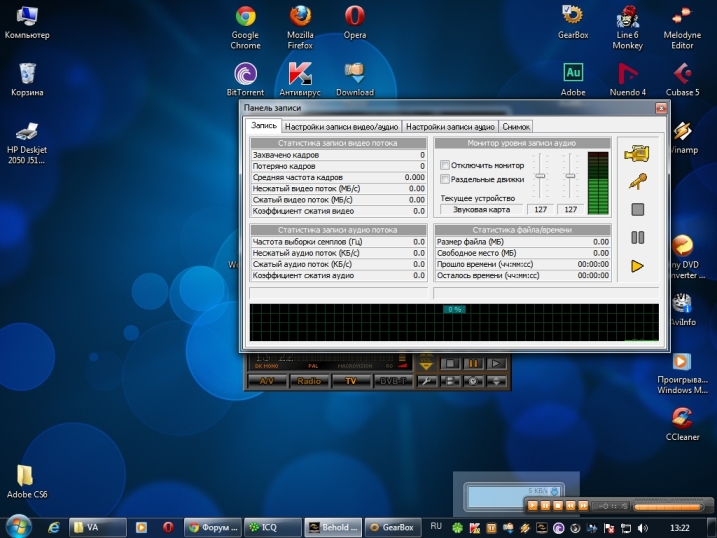Viewport: 717px width, 538px height.
Task: Click the microphone audio record icon
Action: (x=637, y=181)
